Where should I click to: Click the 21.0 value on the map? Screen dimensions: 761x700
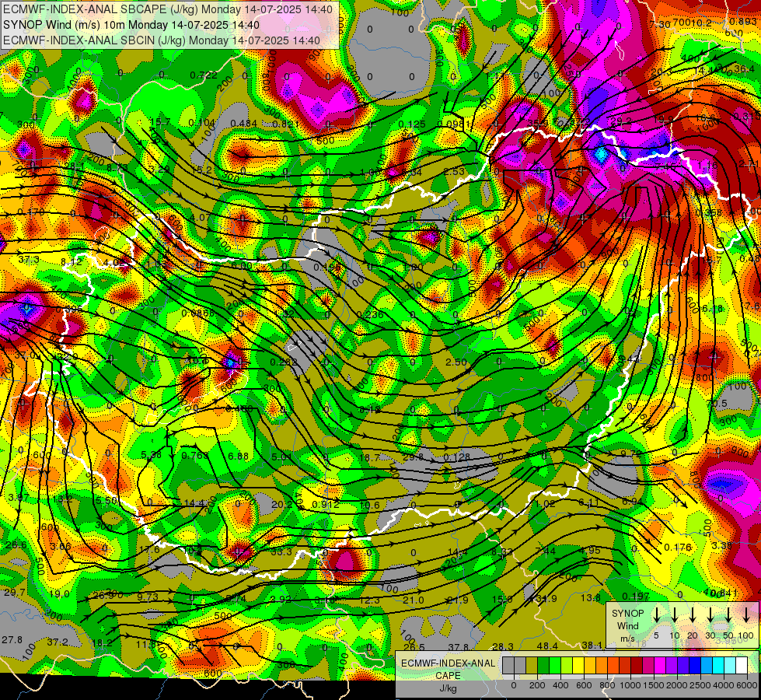pyautogui.click(x=414, y=600)
